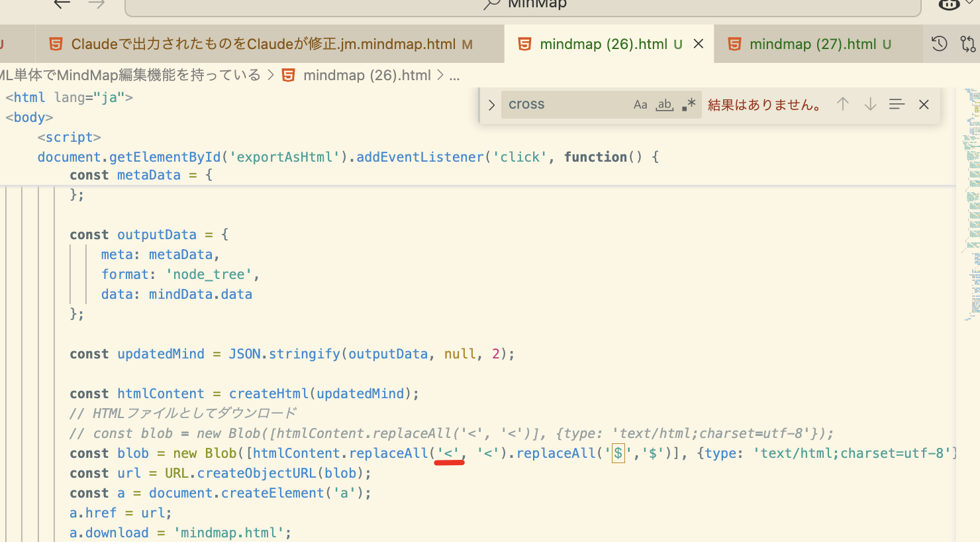Image resolution: width=980 pixels, height=542 pixels.
Task: Click the commented-out "// const blob = new Blob" line
Action: [x=452, y=433]
